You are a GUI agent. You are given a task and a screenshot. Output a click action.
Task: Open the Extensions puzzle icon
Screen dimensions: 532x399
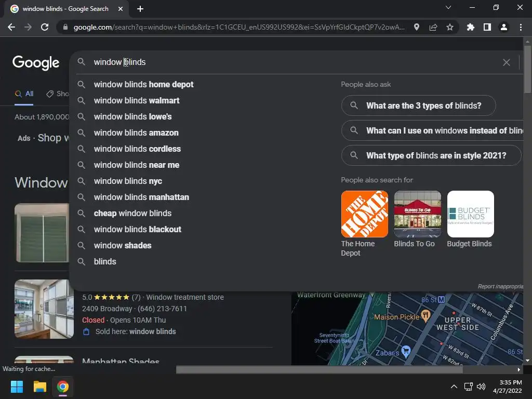470,27
